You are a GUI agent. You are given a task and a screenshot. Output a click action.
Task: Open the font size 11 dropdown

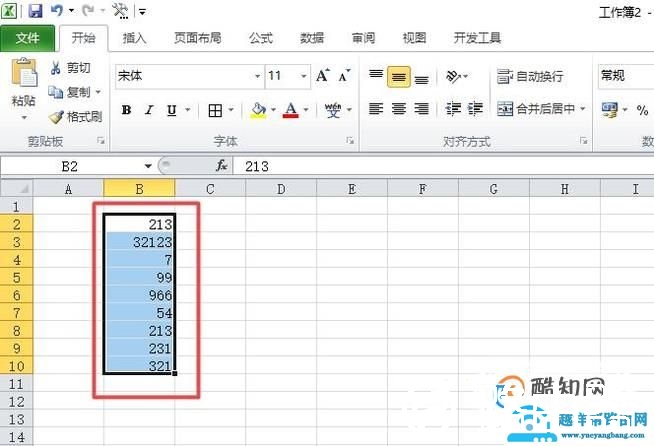304,76
